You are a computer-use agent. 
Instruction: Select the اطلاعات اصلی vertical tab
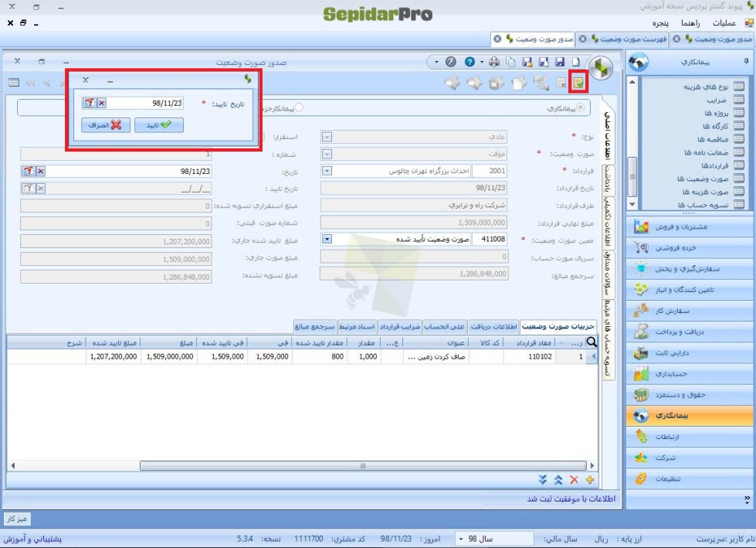[x=608, y=135]
